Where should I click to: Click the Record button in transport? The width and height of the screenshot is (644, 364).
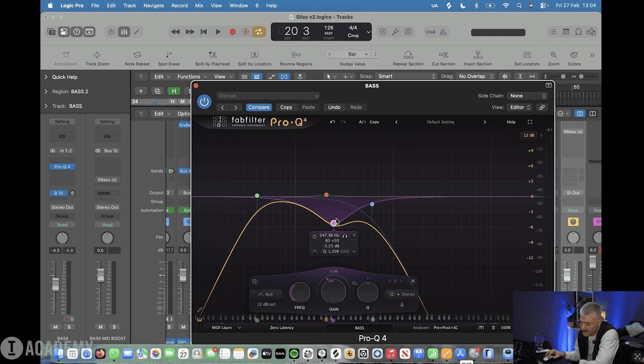point(232,32)
